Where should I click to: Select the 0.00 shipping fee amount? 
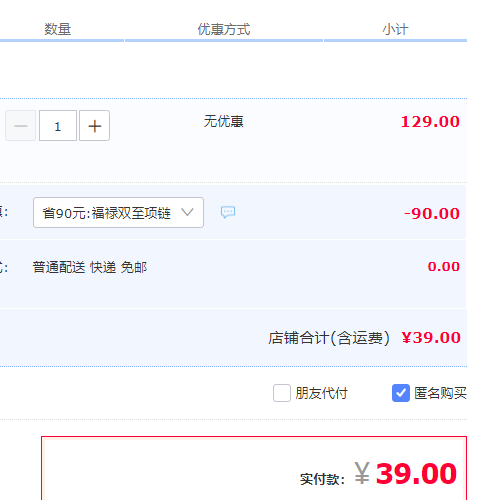tap(444, 267)
